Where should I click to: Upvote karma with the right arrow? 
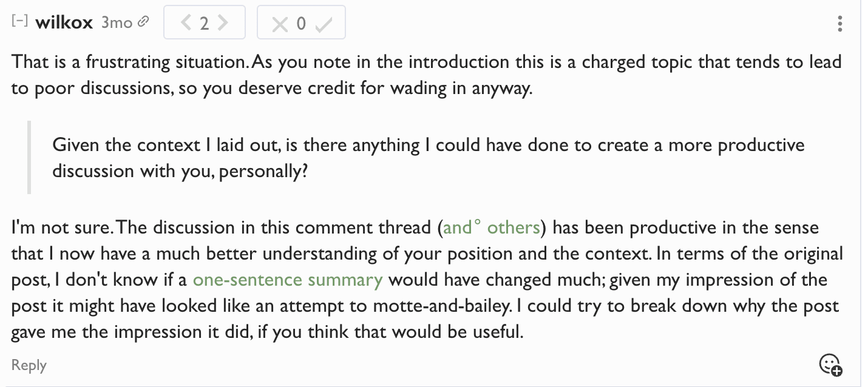click(x=223, y=23)
